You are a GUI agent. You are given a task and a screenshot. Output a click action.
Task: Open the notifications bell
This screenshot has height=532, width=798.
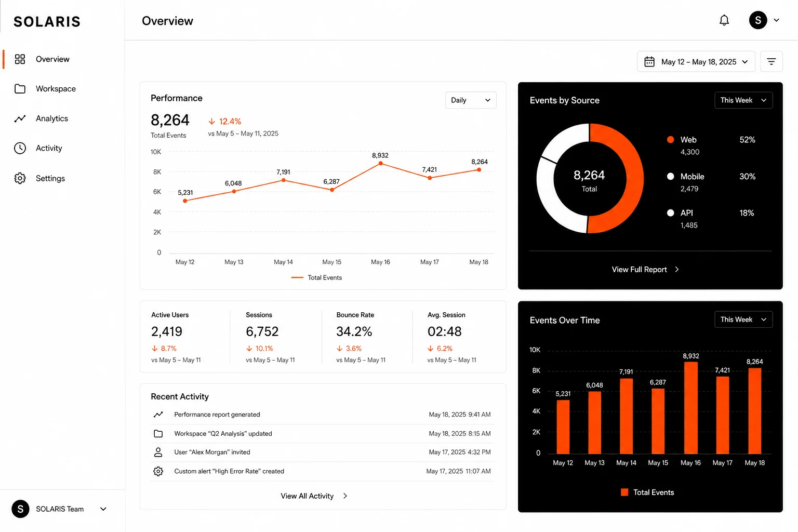click(724, 20)
